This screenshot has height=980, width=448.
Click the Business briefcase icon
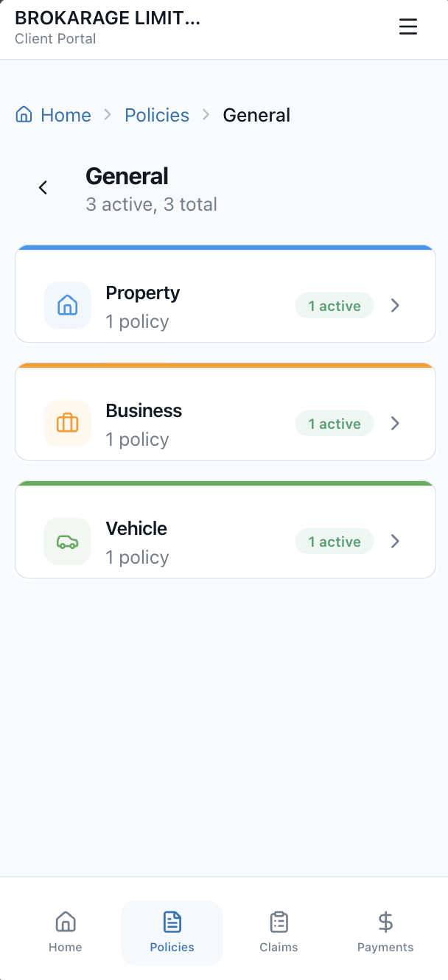click(67, 423)
